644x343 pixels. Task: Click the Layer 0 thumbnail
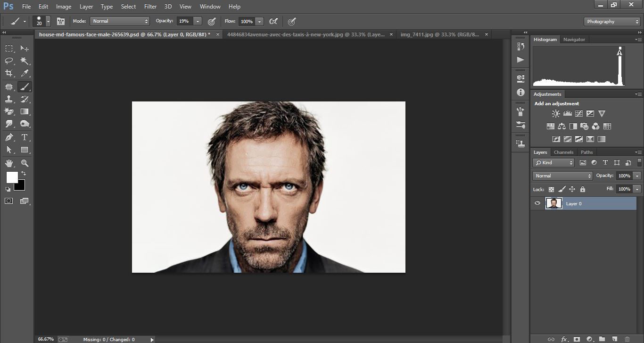554,203
